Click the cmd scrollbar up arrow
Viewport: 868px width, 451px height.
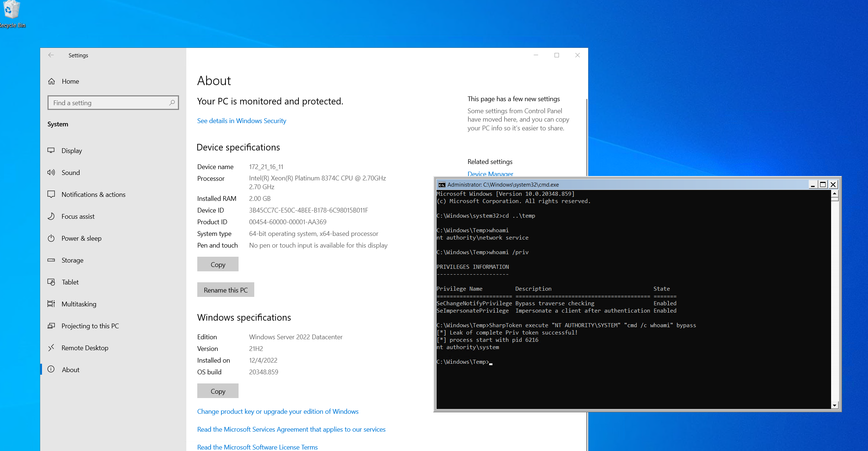point(834,193)
